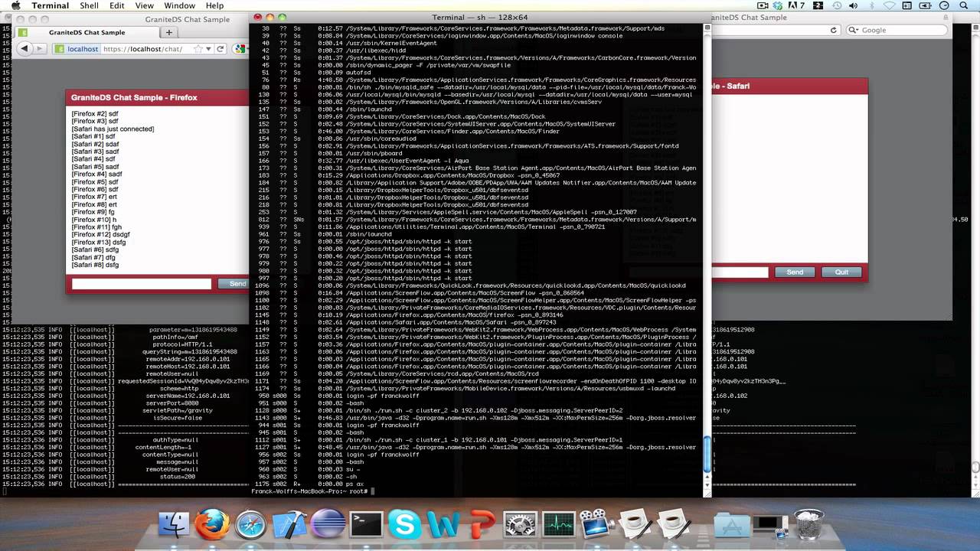Open the Applications folder stack in Dock
The height and width of the screenshot is (551, 980).
pos(731,525)
